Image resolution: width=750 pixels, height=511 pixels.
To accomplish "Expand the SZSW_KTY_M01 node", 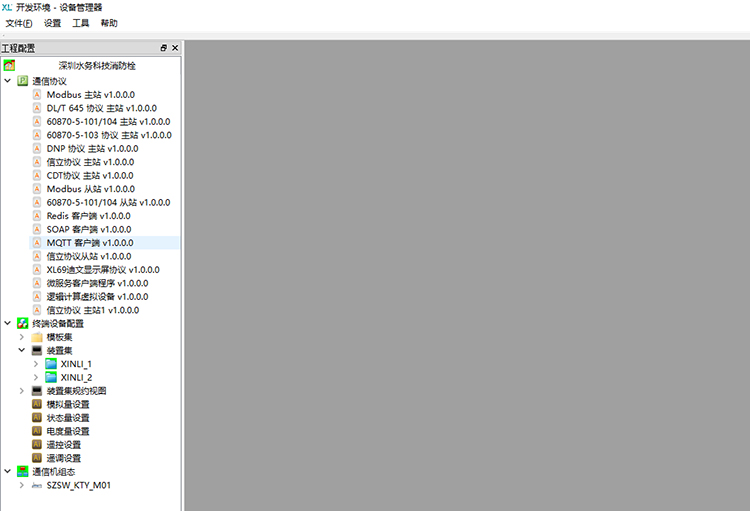I will click(22, 485).
